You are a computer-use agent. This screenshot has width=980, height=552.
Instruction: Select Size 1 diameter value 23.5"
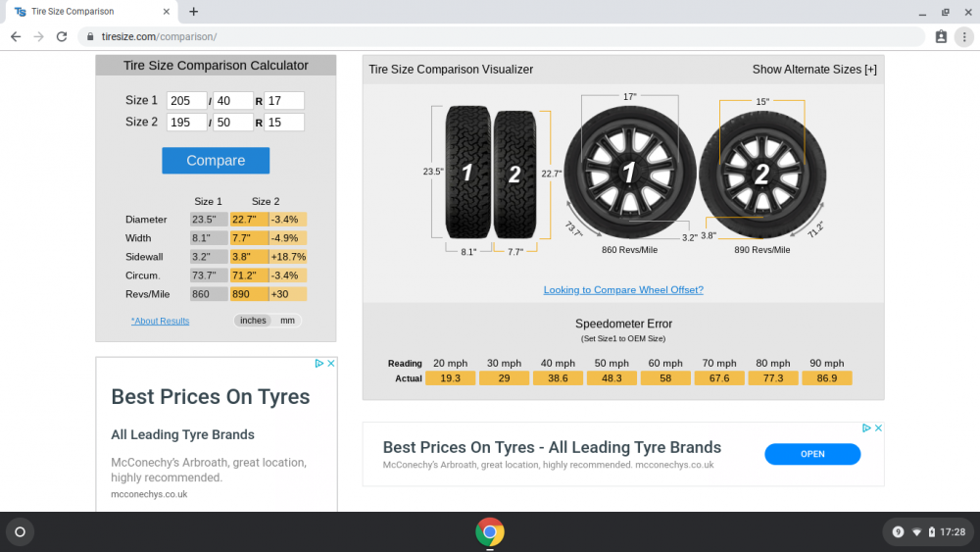point(209,220)
